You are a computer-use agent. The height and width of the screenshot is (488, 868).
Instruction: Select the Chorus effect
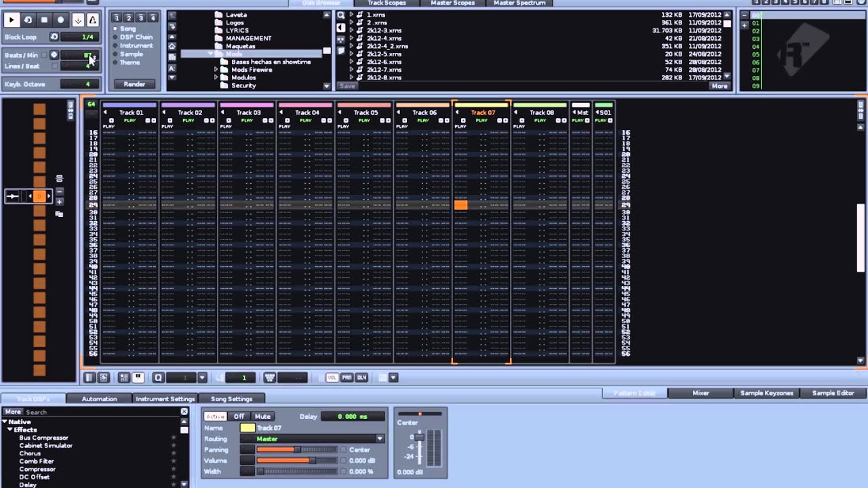[x=30, y=453]
